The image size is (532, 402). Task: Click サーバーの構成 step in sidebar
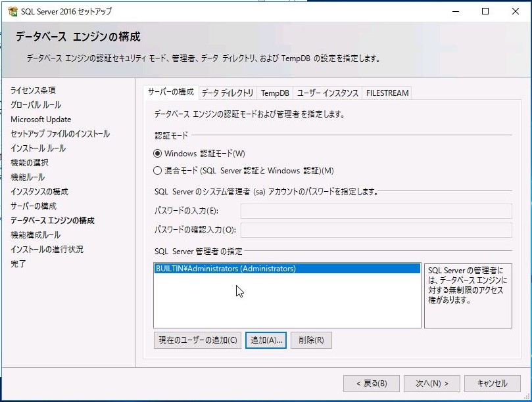point(34,206)
